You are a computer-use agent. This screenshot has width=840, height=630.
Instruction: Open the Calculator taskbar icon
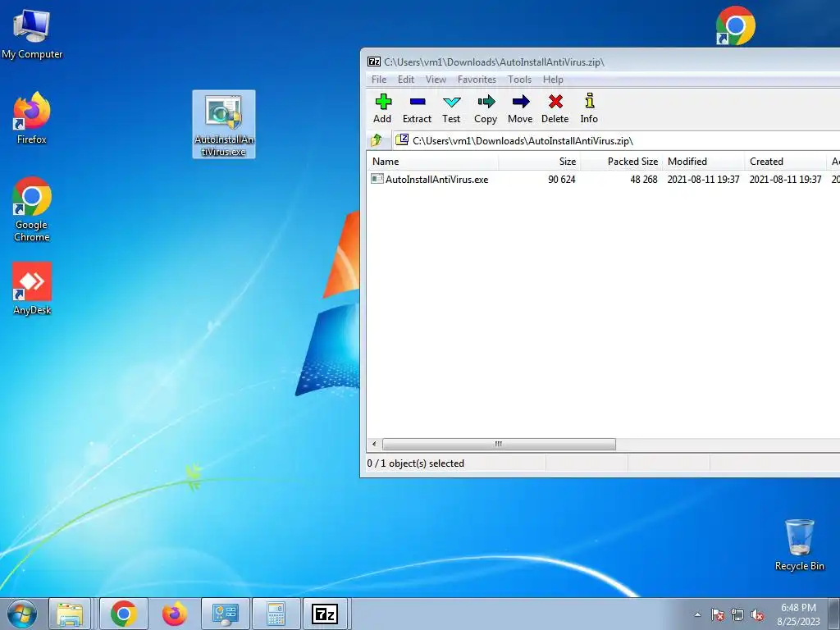[276, 614]
